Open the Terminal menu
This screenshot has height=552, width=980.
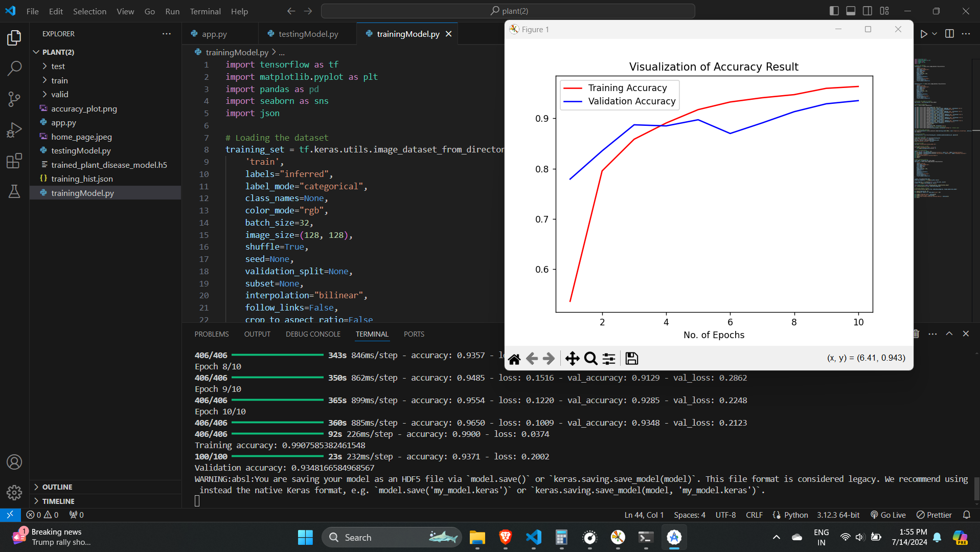[205, 11]
